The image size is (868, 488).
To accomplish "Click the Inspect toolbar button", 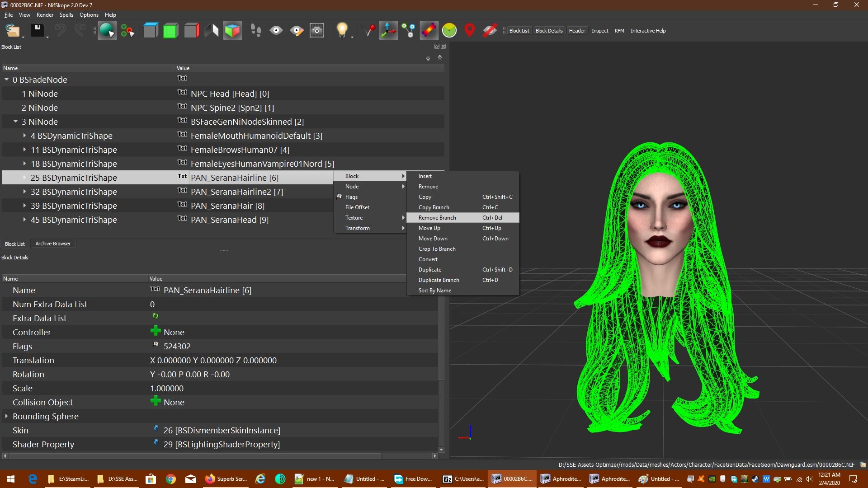I will [600, 31].
